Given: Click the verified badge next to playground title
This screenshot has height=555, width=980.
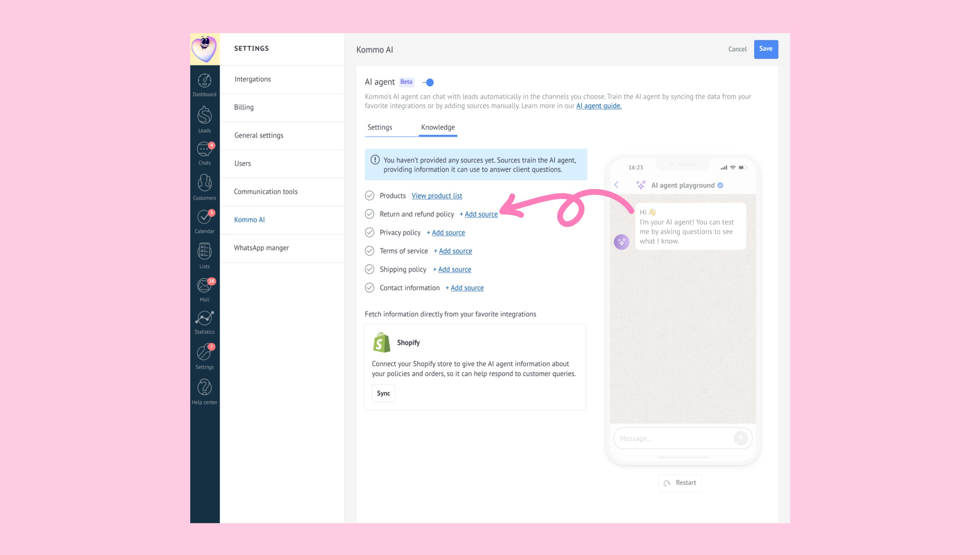Looking at the screenshot, I should pos(720,185).
